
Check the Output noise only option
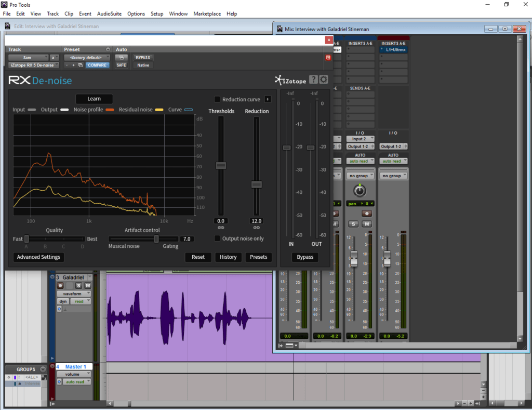pos(217,239)
